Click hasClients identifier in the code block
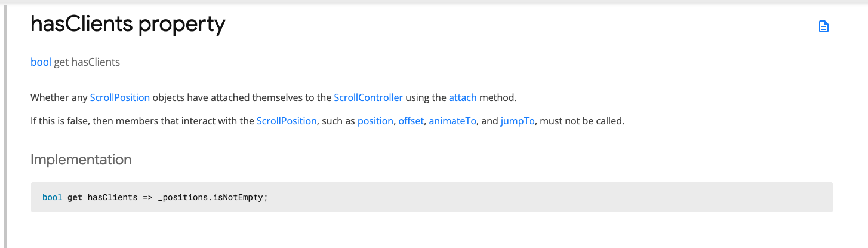Image resolution: width=868 pixels, height=248 pixels. coord(113,197)
